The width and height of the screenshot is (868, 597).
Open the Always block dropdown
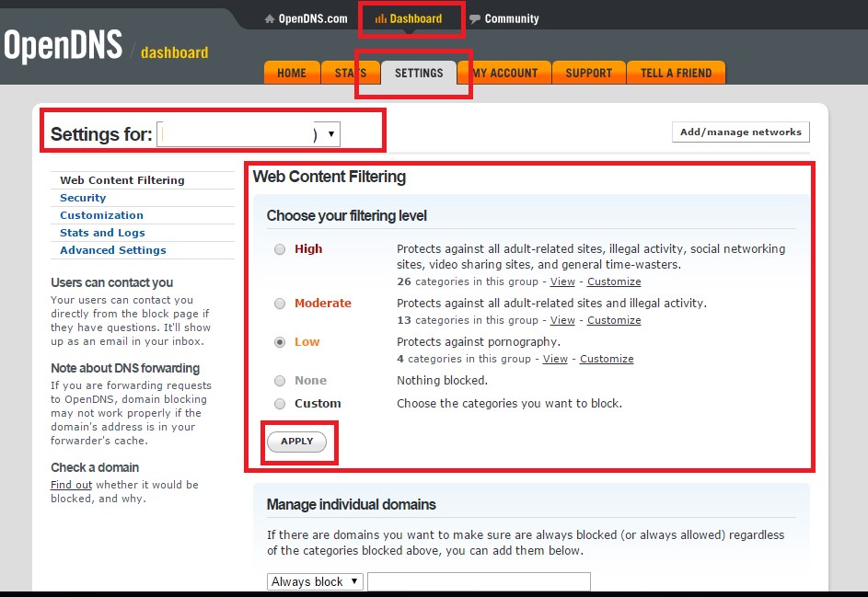pos(315,582)
